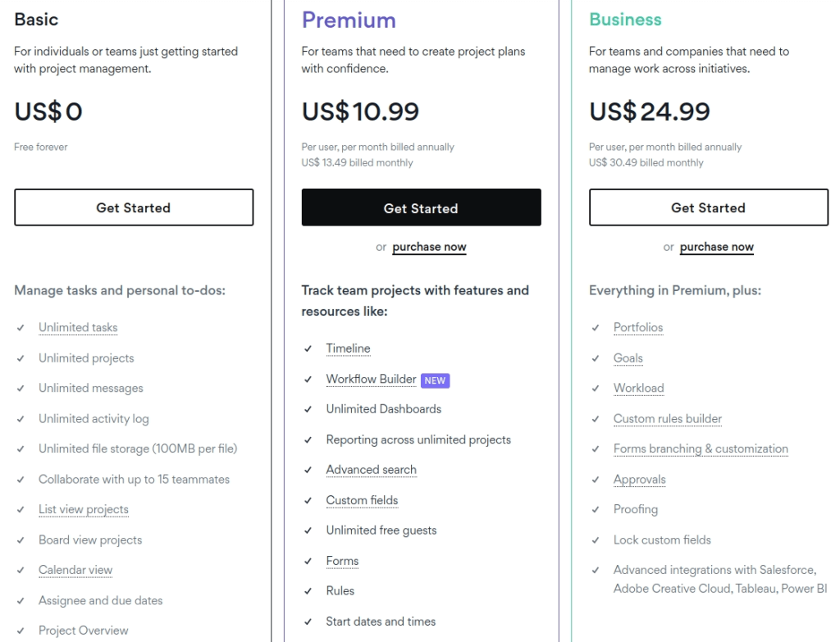
Task: Click the NEW badge on Workflow Builder
Action: pyautogui.click(x=436, y=380)
